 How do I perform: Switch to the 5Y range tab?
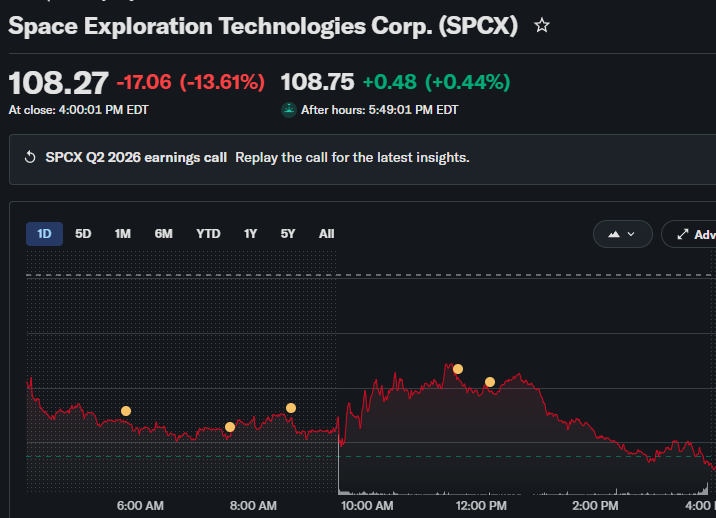pyautogui.click(x=288, y=234)
